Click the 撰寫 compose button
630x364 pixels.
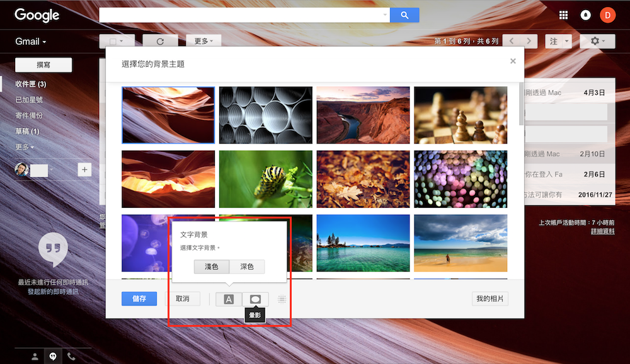[x=43, y=65]
